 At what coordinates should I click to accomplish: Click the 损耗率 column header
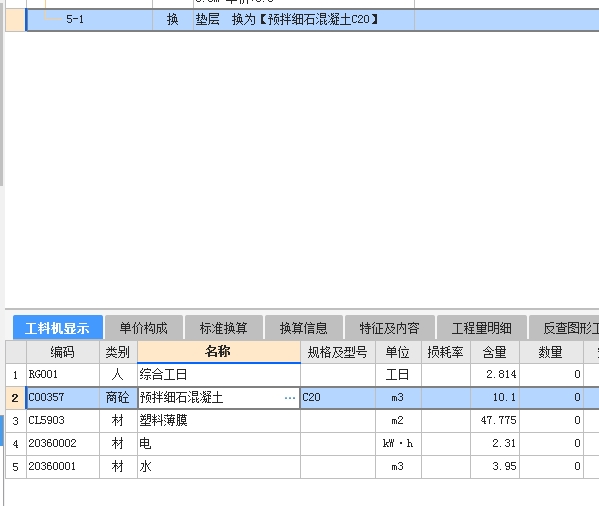coord(445,352)
